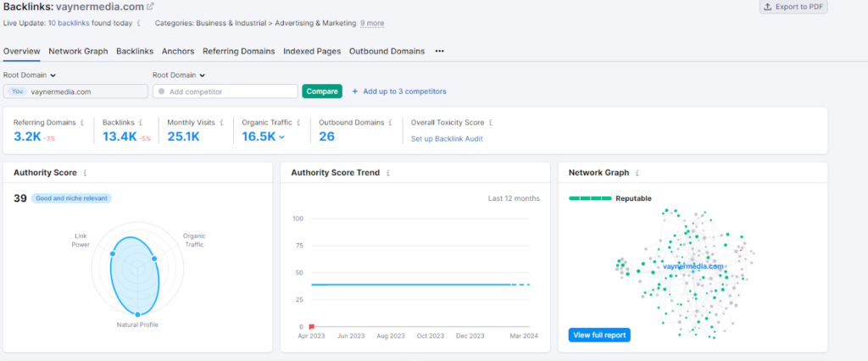
Task: Open external link icon beside vaynermedia.com title
Action: pos(151,7)
